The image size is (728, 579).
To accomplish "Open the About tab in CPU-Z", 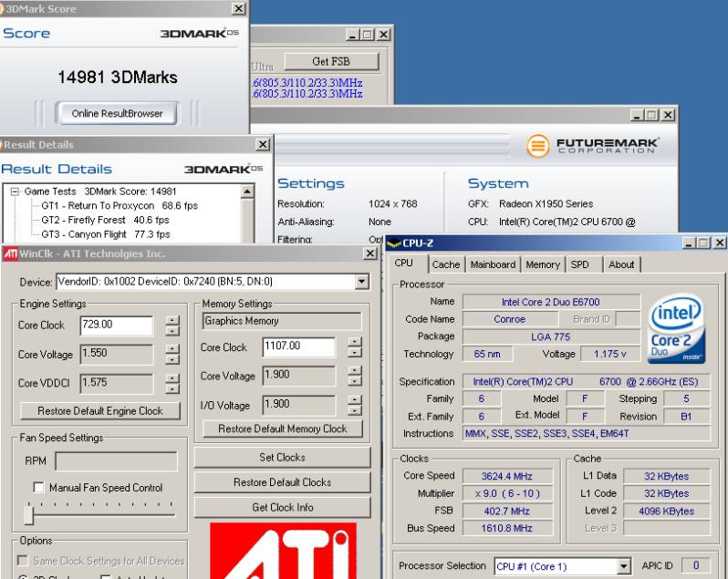I will click(x=621, y=264).
